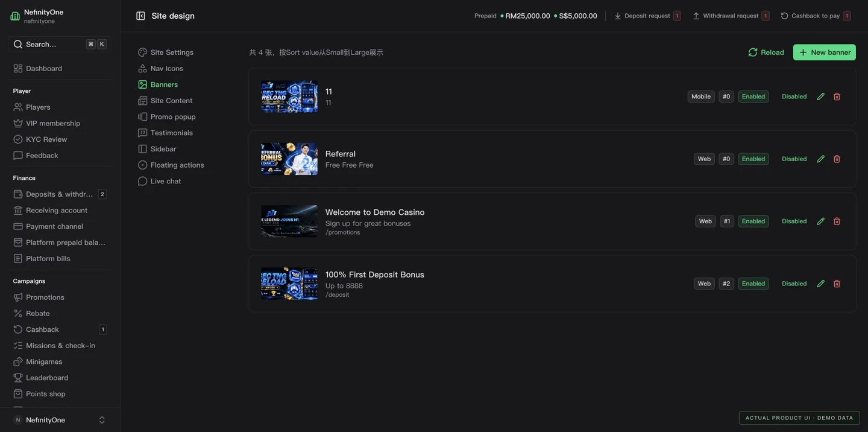Click the VIP membership crown icon
868x432 pixels.
(x=18, y=123)
